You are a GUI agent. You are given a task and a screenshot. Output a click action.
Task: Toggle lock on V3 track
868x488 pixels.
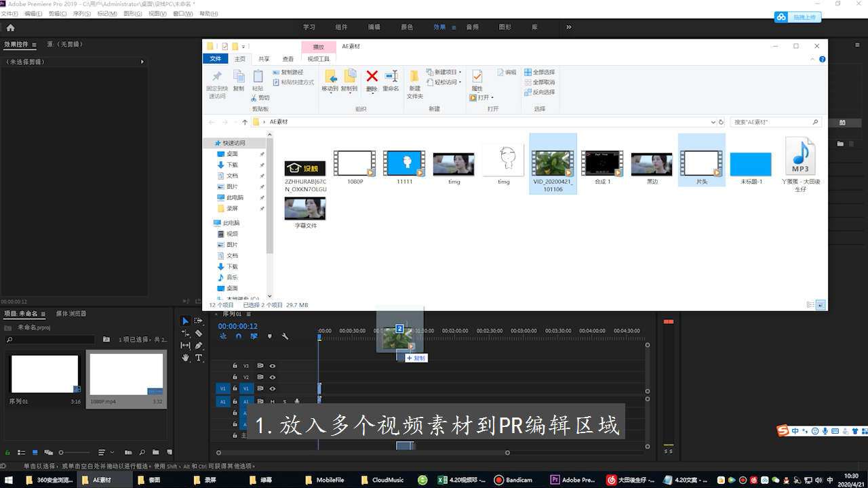pos(235,366)
